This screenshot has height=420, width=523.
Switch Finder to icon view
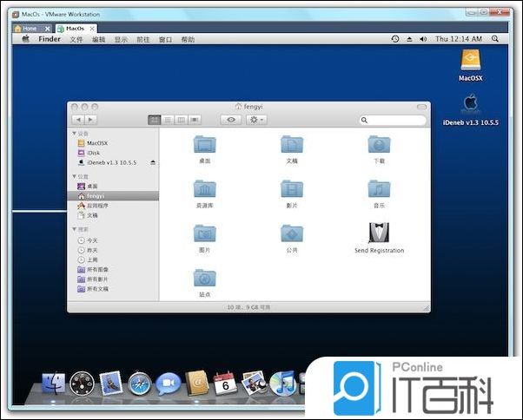(155, 120)
